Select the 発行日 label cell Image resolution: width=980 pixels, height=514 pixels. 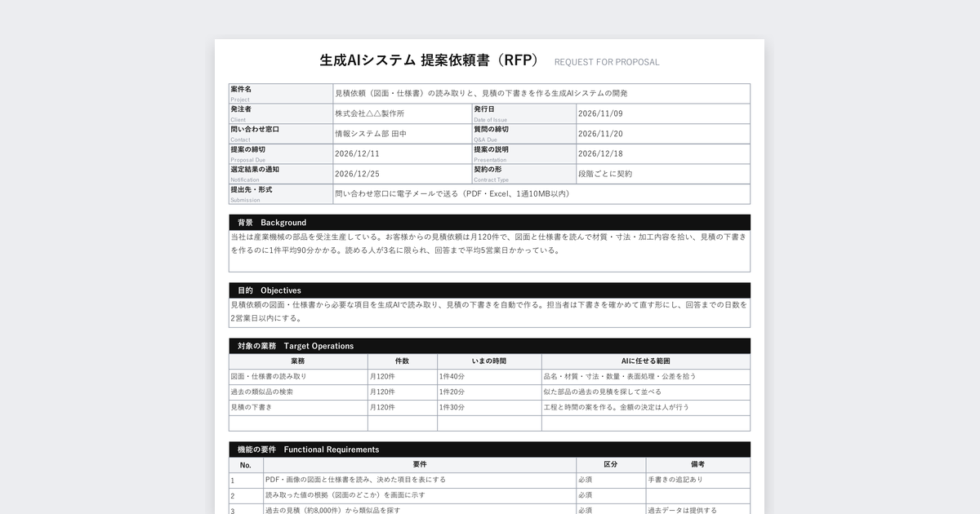pyautogui.click(x=524, y=113)
